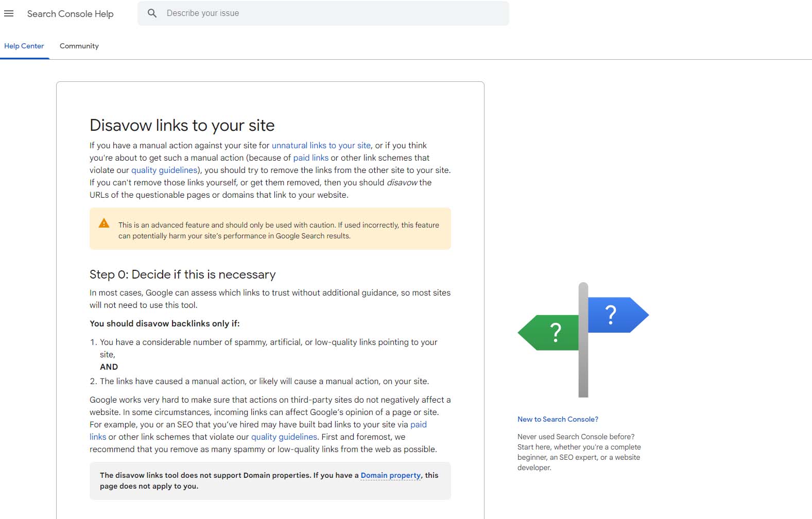Click the "Disavow links to your site" heading

(x=182, y=125)
